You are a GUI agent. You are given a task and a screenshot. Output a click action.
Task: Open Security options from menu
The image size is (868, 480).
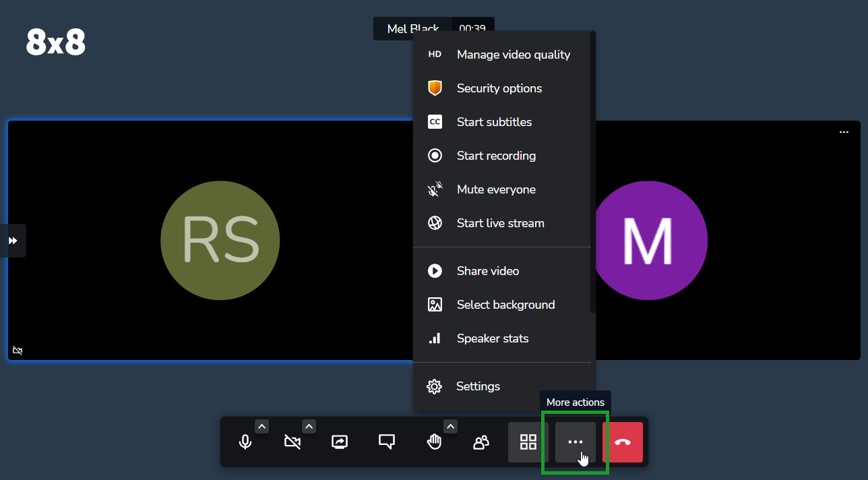[x=502, y=88]
